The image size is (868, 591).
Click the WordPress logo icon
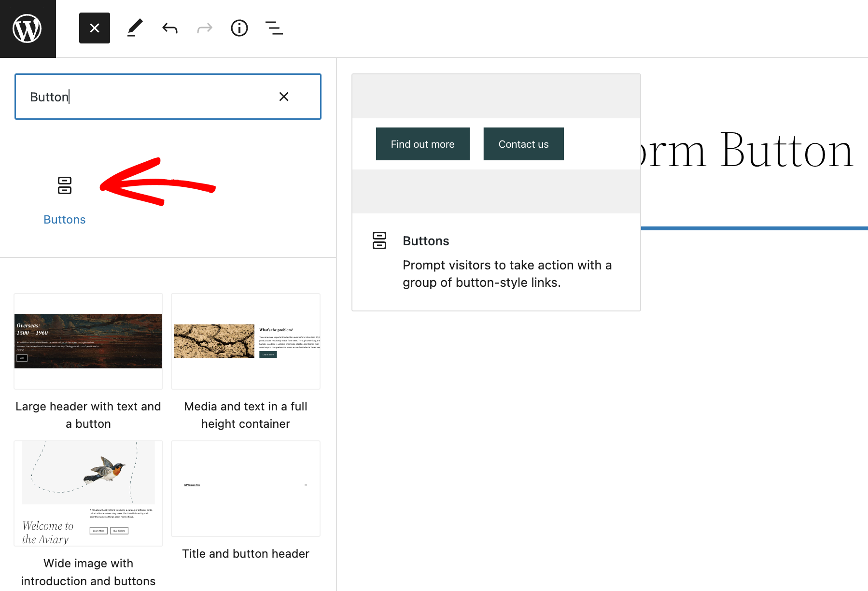tap(28, 28)
